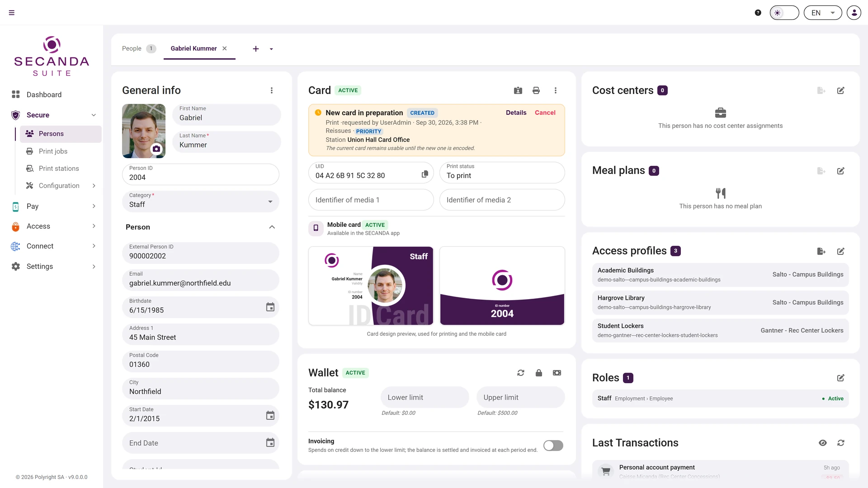Open Details of new card
Screen dimensions: 868x488
[x=516, y=113]
